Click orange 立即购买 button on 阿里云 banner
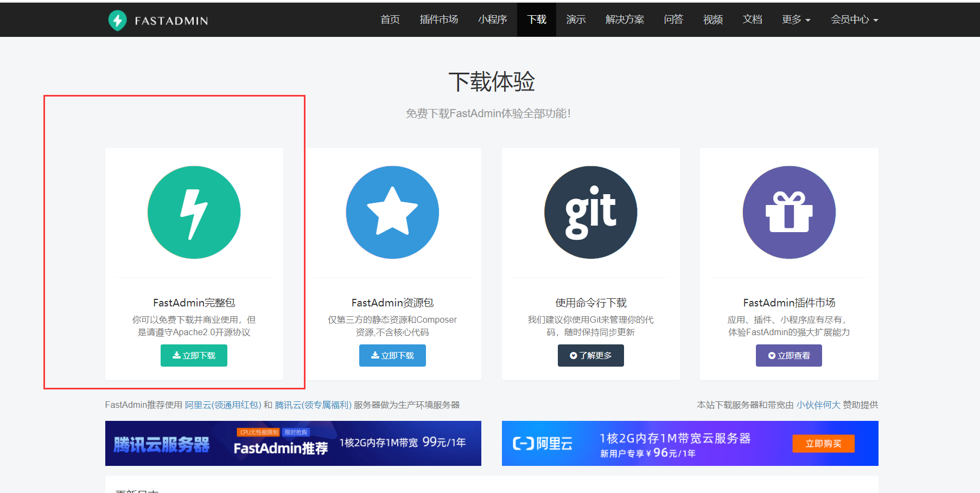 tap(823, 443)
